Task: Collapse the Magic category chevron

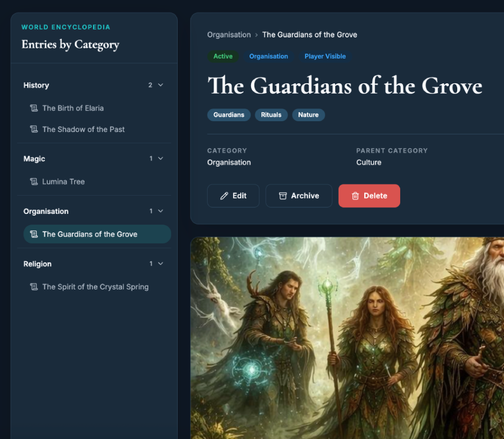Action: click(x=161, y=158)
